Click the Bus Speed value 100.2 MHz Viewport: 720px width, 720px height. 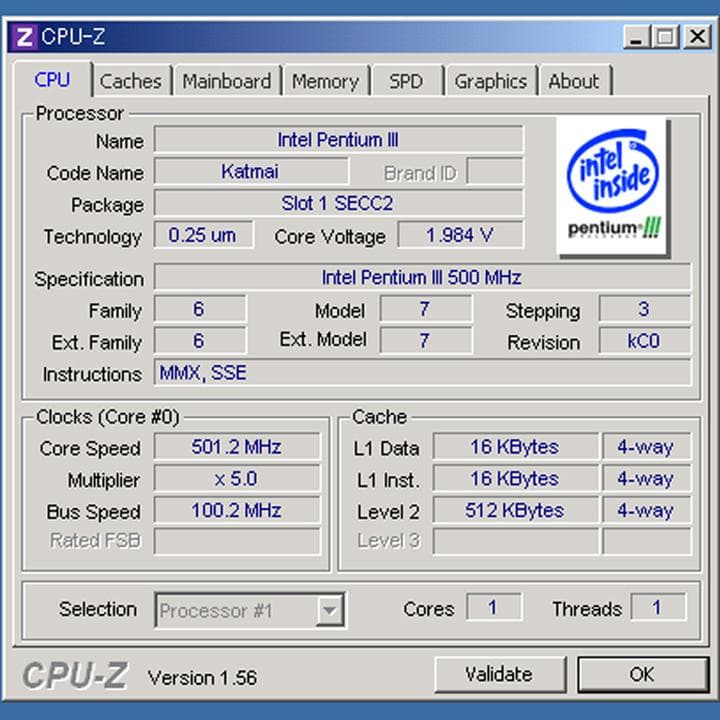[x=237, y=511]
